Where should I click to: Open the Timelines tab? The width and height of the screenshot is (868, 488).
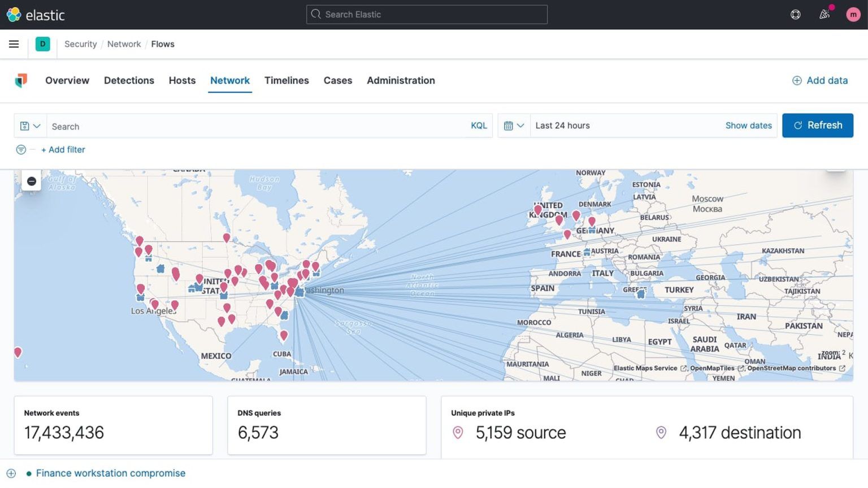pyautogui.click(x=287, y=80)
